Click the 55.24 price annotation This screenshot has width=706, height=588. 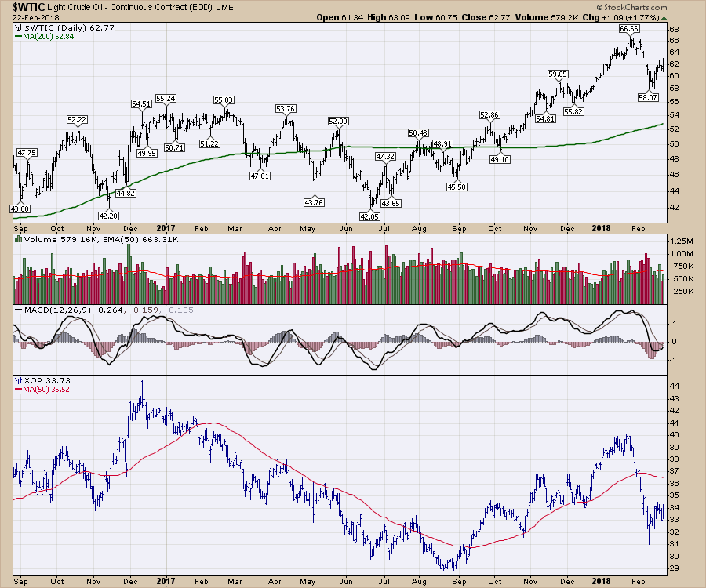(x=166, y=99)
